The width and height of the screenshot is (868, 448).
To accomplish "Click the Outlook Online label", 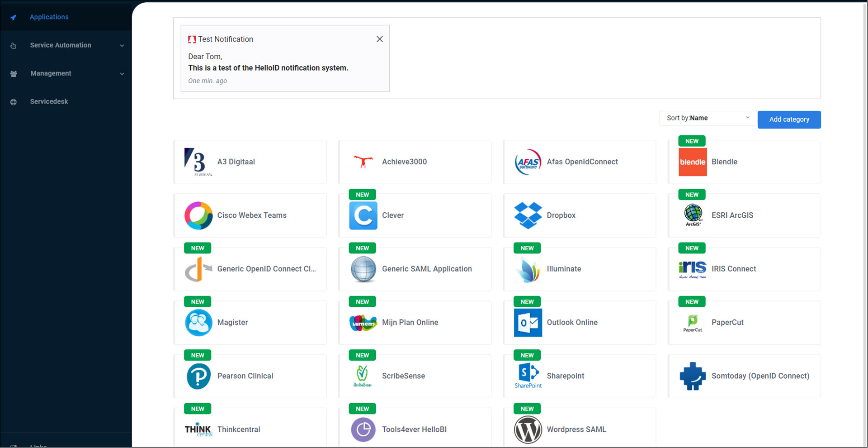I will click(572, 323).
